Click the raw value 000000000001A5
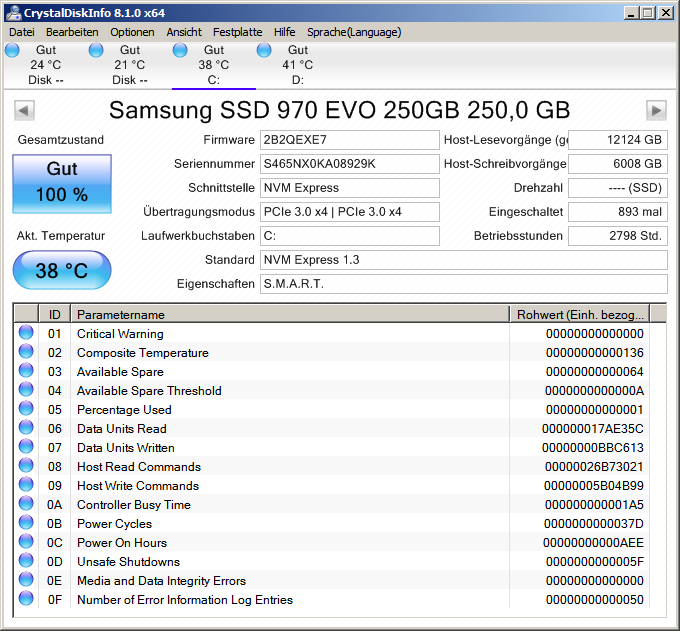Screen dimensions: 680x631 tap(594, 505)
